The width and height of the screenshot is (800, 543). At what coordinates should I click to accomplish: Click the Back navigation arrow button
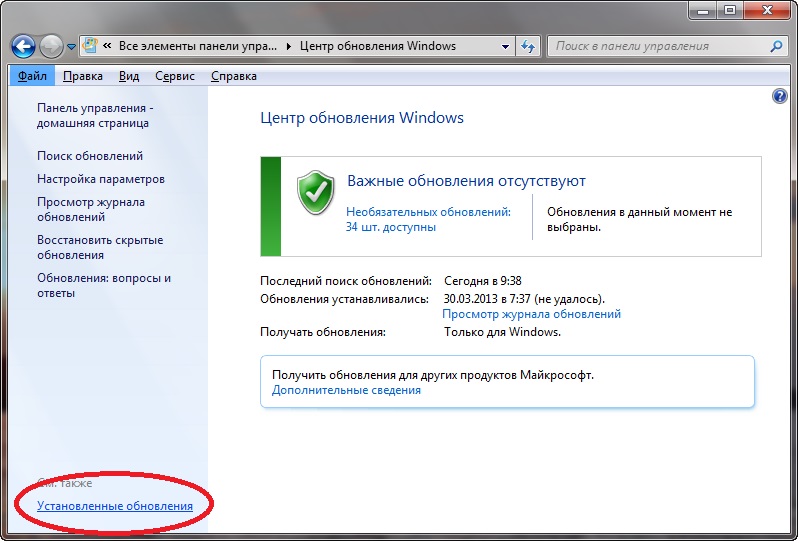[x=24, y=46]
